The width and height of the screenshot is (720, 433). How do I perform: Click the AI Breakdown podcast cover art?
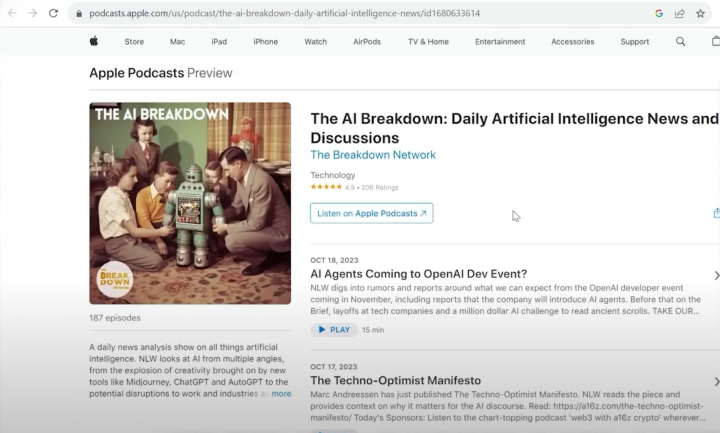point(190,203)
